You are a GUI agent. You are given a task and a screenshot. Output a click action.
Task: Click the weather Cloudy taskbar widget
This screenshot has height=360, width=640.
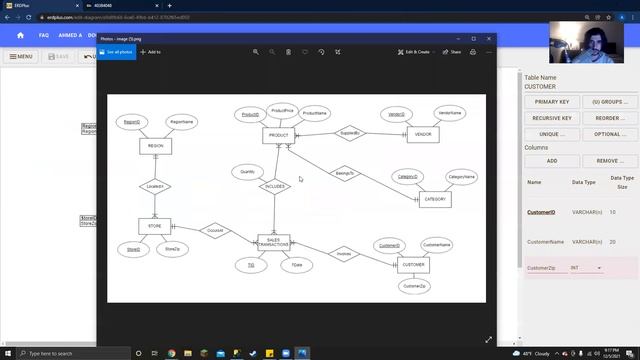(532, 353)
